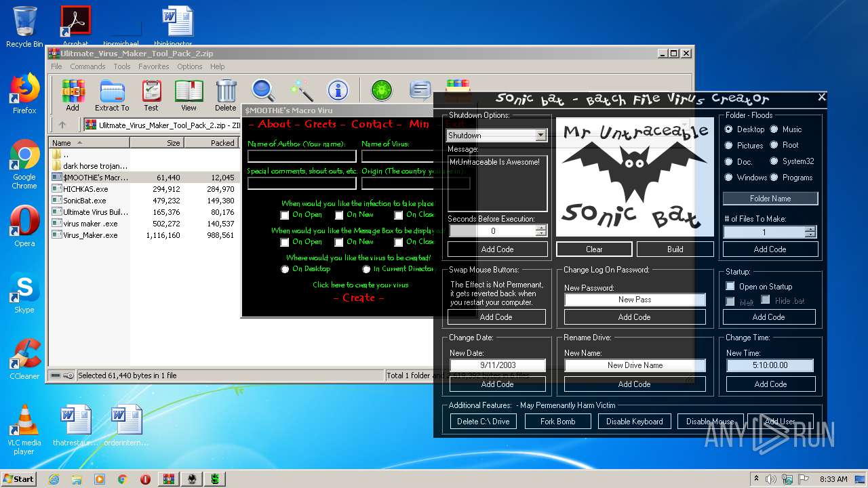This screenshot has width=868, height=488.
Task: Click the Fork Bomb button
Action: click(x=558, y=422)
